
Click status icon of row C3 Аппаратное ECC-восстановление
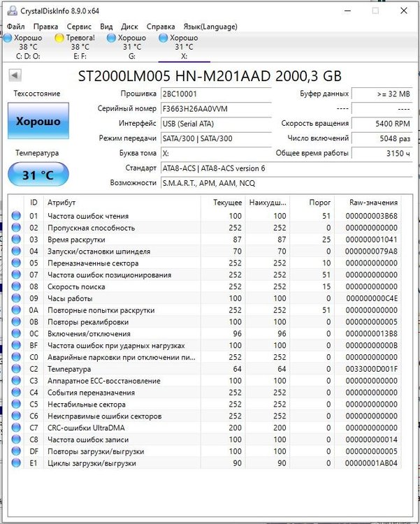pyautogui.click(x=16, y=381)
